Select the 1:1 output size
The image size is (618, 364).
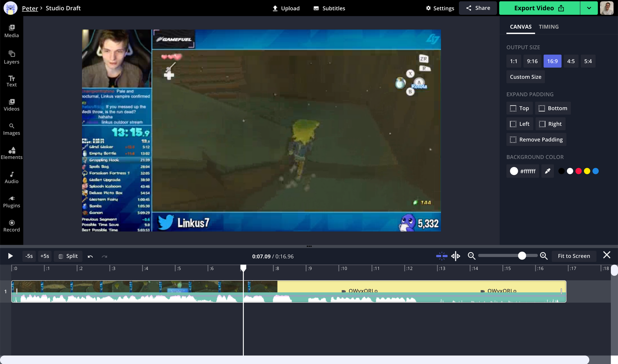click(x=514, y=61)
